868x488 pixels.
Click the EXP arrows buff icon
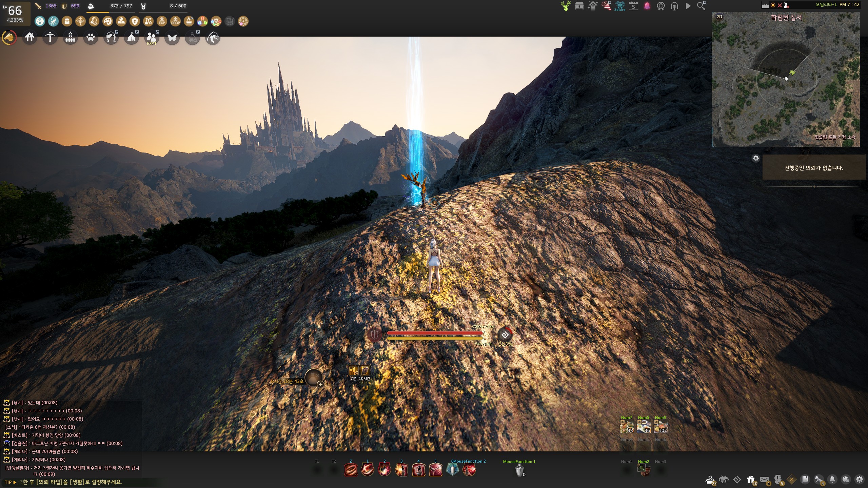(x=162, y=21)
